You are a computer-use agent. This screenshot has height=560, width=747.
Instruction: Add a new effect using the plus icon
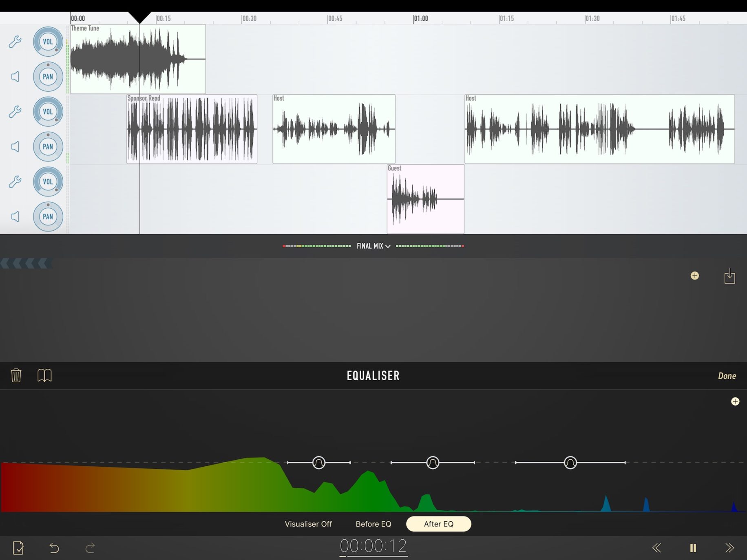pyautogui.click(x=695, y=276)
